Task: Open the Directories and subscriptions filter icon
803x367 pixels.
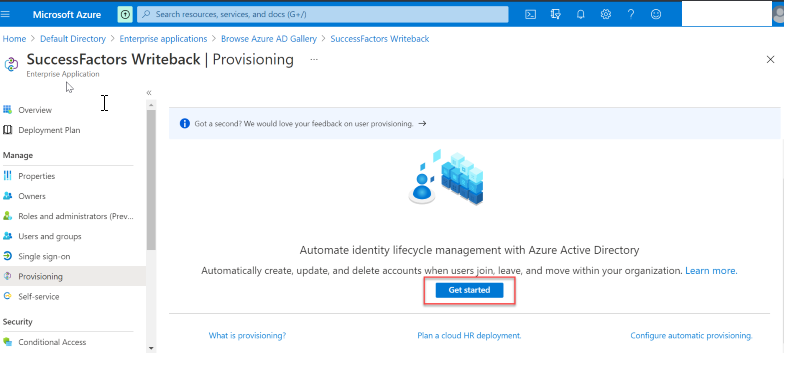Action: click(556, 14)
